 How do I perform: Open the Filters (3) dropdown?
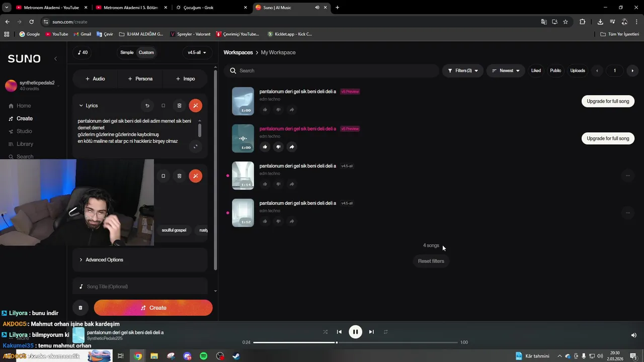point(463,70)
